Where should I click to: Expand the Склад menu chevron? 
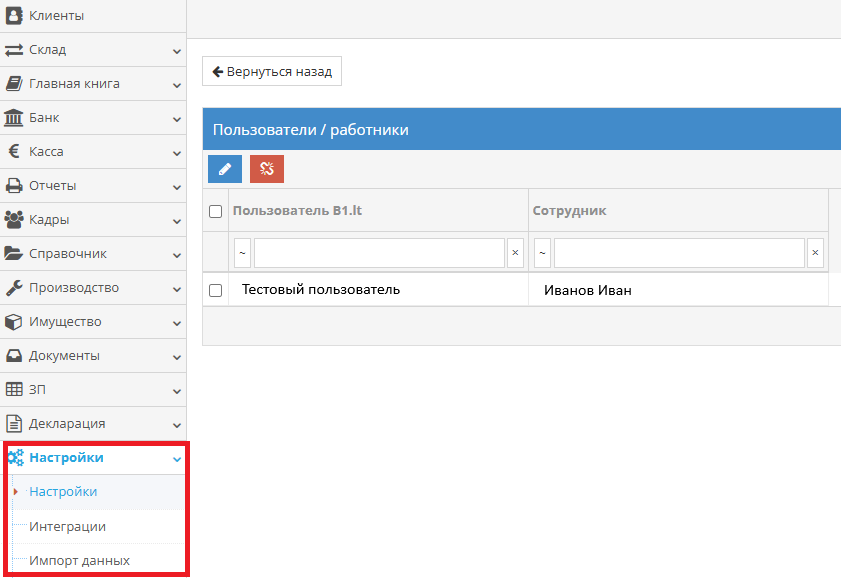click(177, 49)
